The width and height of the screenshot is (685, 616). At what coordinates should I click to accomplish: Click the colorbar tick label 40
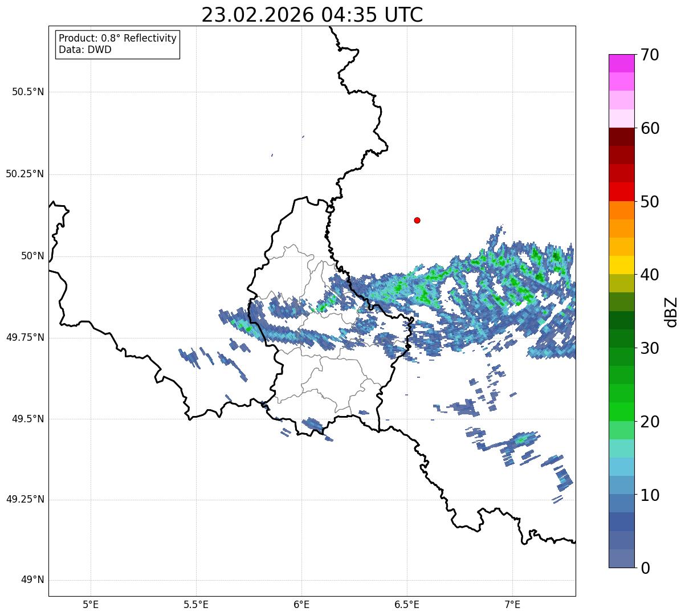pos(650,275)
